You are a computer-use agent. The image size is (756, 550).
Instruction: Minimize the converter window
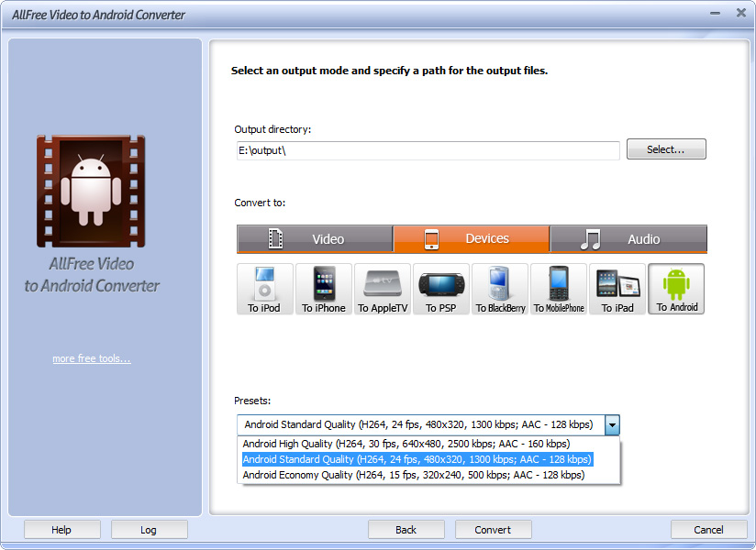point(715,13)
